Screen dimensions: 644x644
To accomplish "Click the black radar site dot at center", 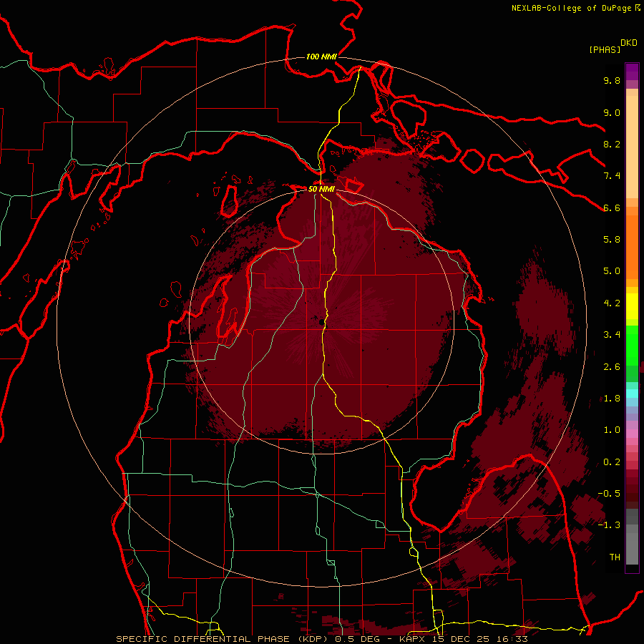I will (x=321, y=323).
